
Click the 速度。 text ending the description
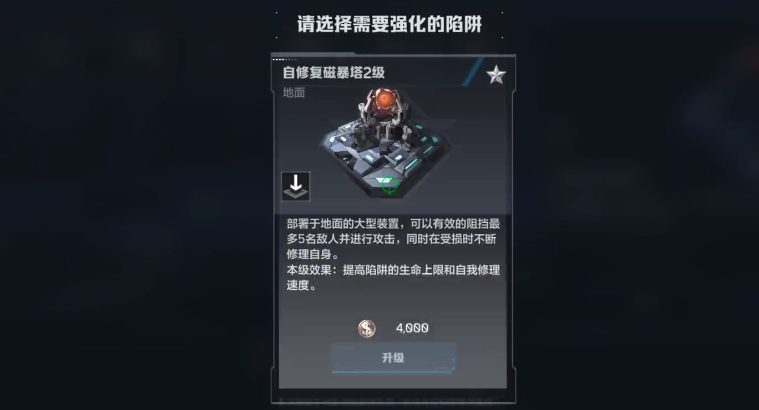(x=302, y=285)
